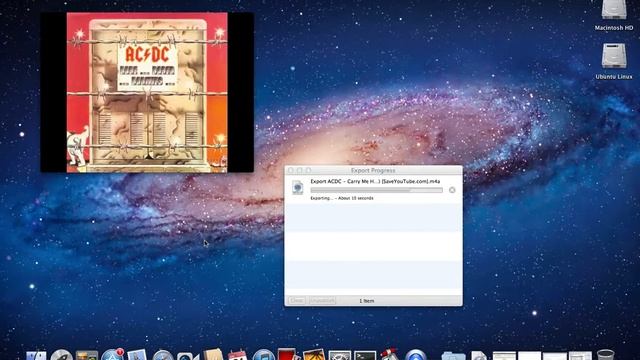This screenshot has width=640, height=360.
Task: Open Finder from the dock
Action: 37,355
